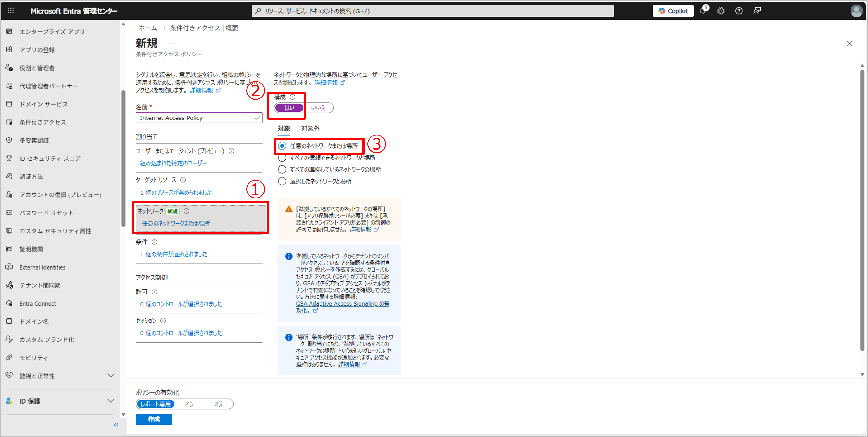
Task: Click the help question mark icon
Action: click(x=739, y=11)
